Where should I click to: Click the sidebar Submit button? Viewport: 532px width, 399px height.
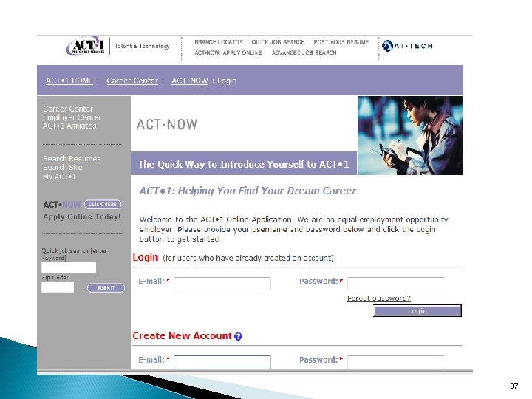(x=106, y=287)
